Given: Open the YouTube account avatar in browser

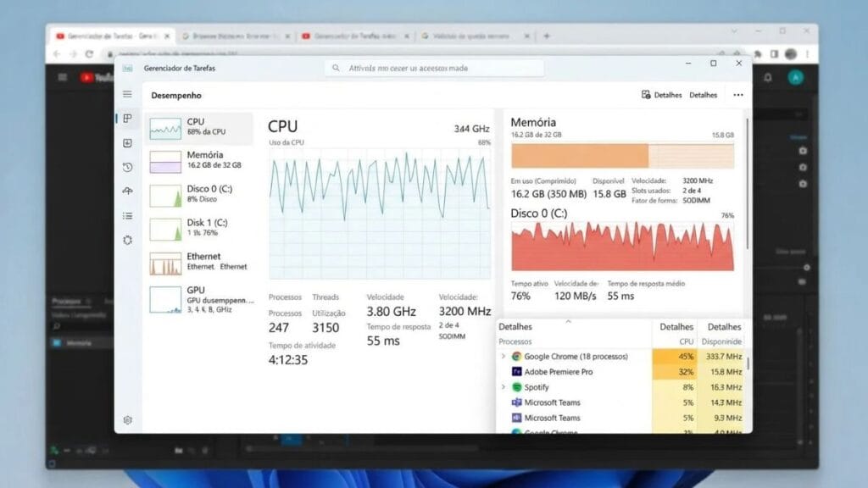Looking at the screenshot, I should coord(795,77).
